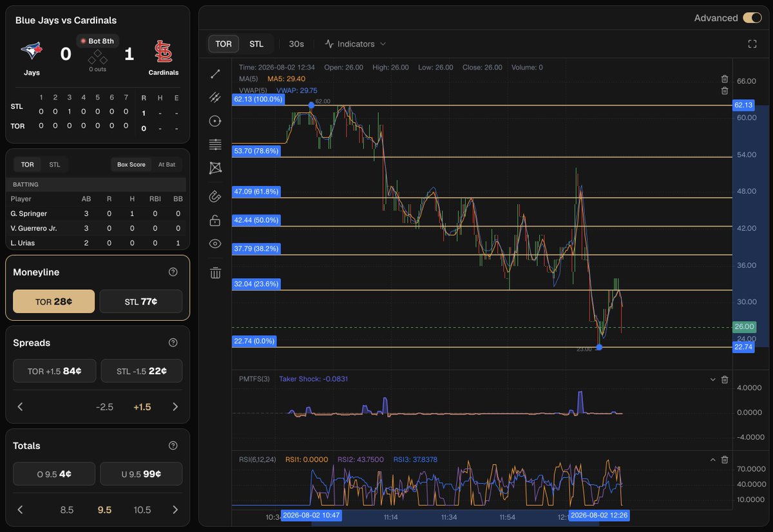Toggle the lock drawings padlock icon

tap(215, 220)
